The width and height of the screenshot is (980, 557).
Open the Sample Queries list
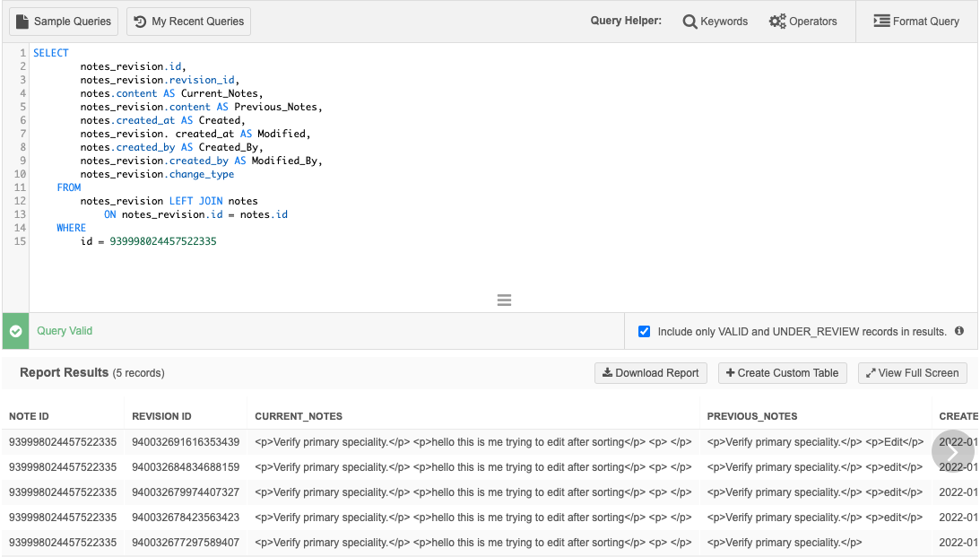(64, 22)
